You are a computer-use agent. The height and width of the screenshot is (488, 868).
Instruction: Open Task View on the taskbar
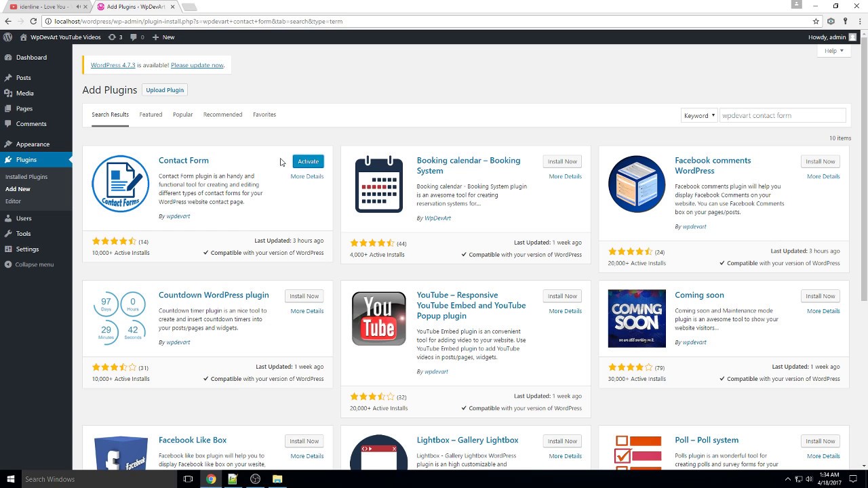pos(189,479)
